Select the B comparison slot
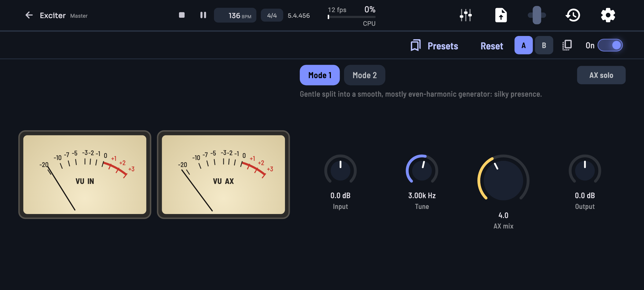Image resolution: width=644 pixels, height=290 pixels. tap(544, 45)
